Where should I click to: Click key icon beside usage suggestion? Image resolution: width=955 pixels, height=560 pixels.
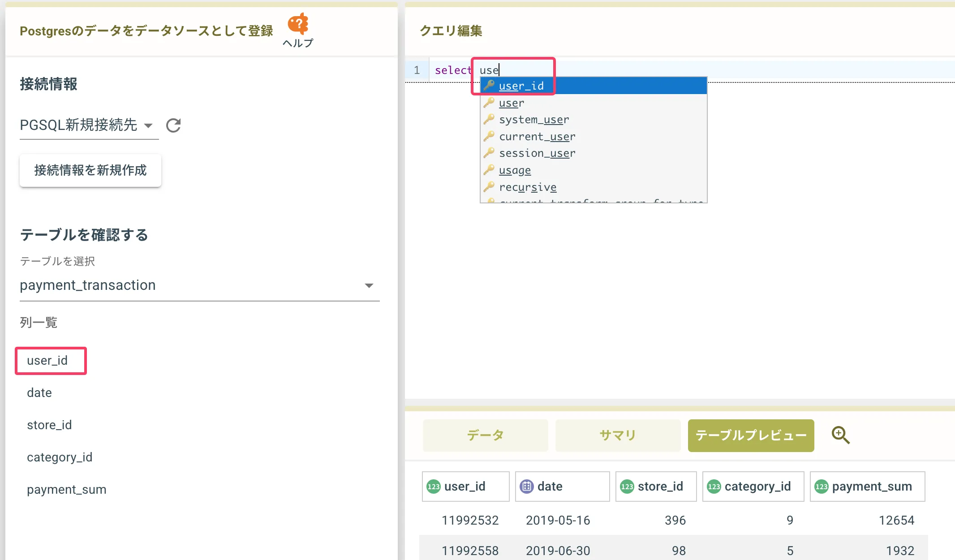(489, 170)
